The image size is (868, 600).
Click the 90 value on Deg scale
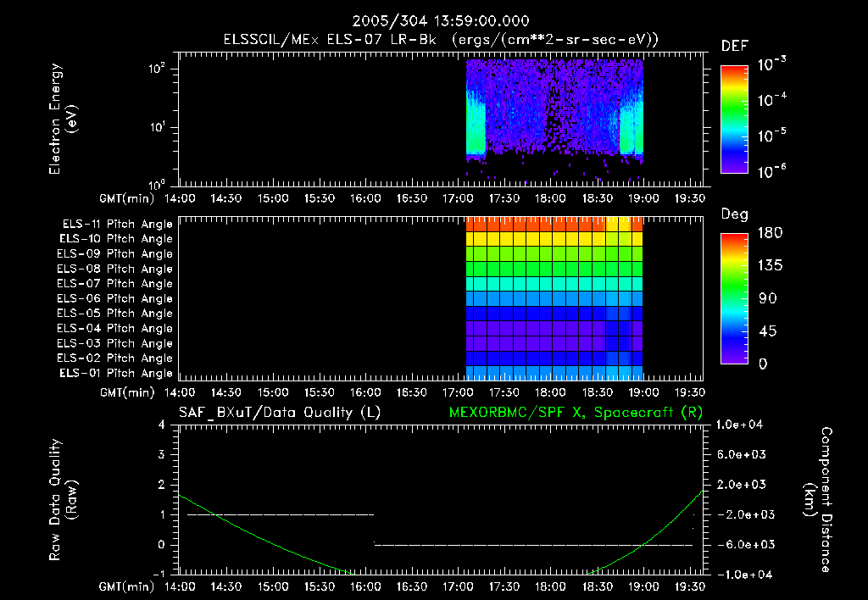[x=768, y=299]
